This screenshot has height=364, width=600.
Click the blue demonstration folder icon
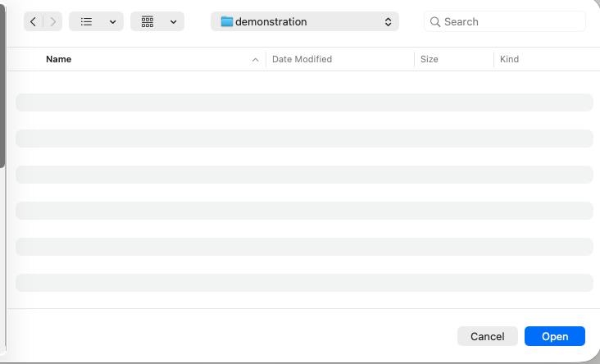227,22
